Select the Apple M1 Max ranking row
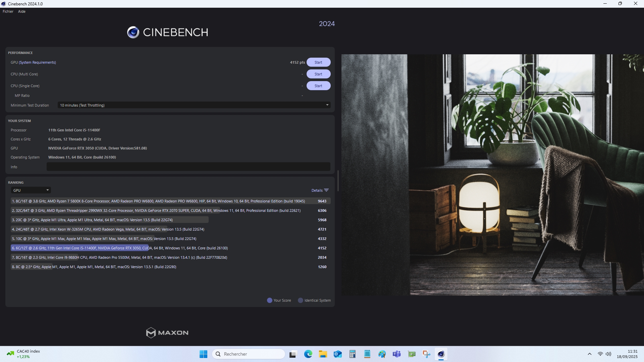Viewport: 644px width, 362px height. [171, 239]
